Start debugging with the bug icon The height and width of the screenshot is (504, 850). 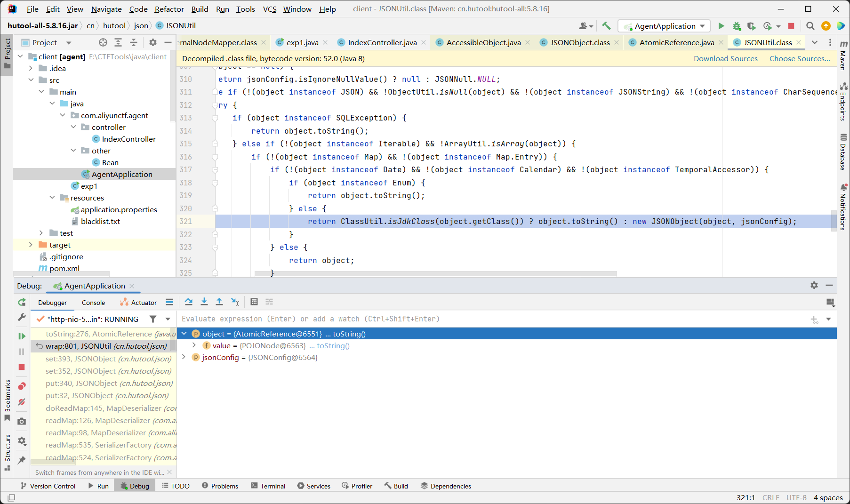[737, 26]
